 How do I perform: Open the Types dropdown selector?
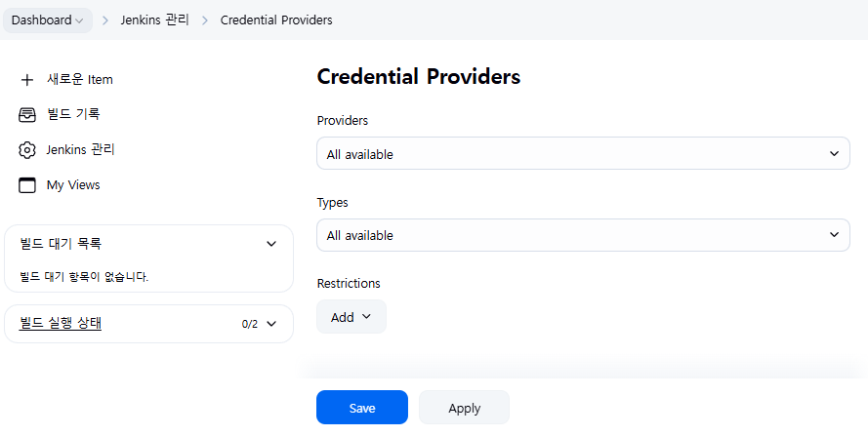(x=583, y=235)
